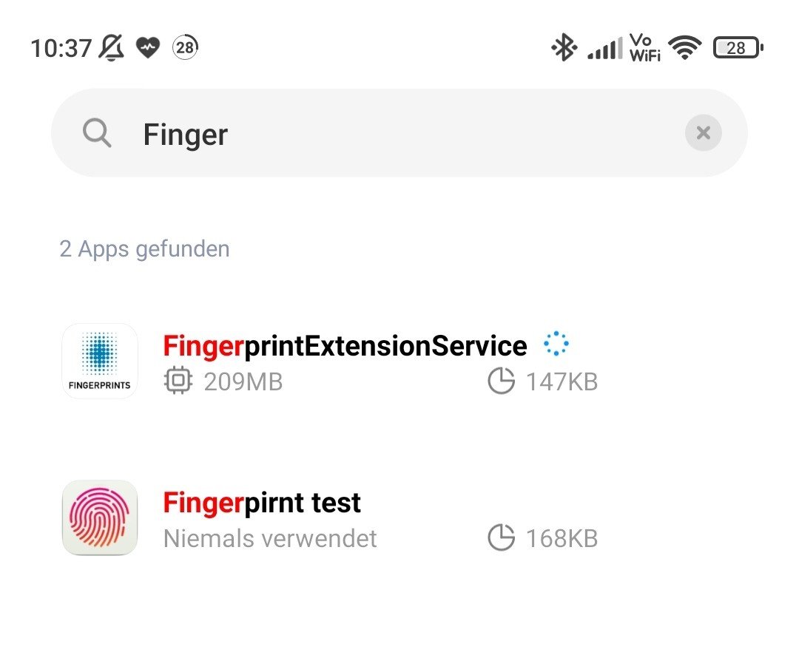Tap the "Niemals verwendet" usage label

[x=270, y=539]
